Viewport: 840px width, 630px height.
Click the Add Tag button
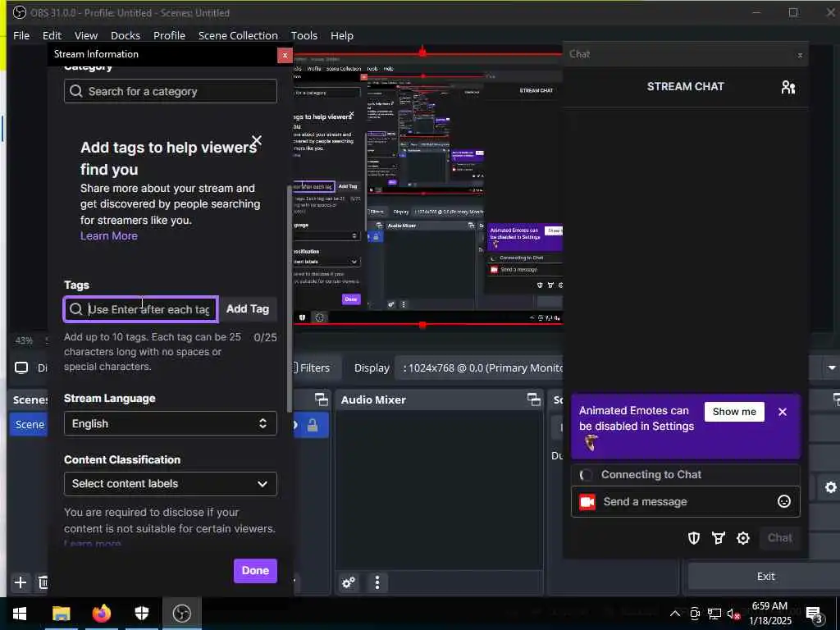tap(248, 309)
